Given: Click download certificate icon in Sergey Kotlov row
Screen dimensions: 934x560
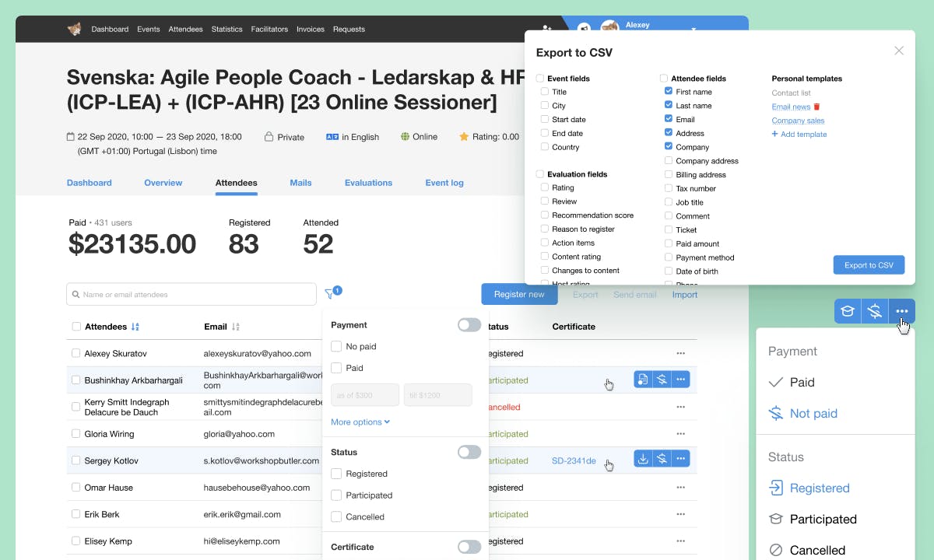Looking at the screenshot, I should click(643, 460).
